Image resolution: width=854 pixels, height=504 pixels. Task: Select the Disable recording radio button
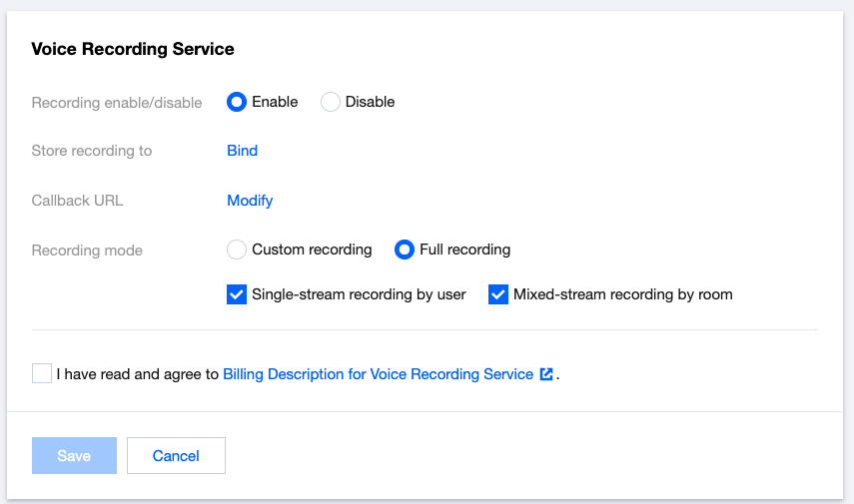pos(331,102)
